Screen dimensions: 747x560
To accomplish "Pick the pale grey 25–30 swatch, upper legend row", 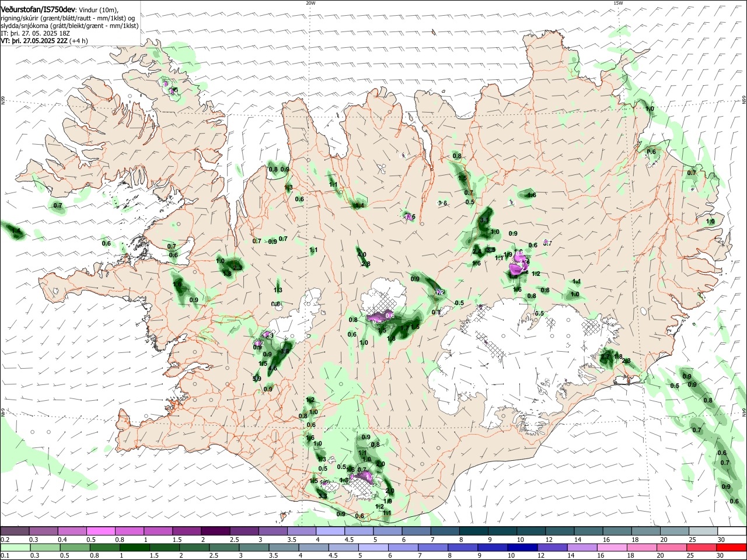I will 703,531.
